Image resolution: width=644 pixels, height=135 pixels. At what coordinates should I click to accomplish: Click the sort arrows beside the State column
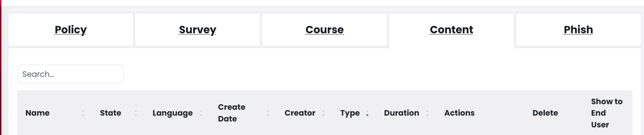(136, 113)
